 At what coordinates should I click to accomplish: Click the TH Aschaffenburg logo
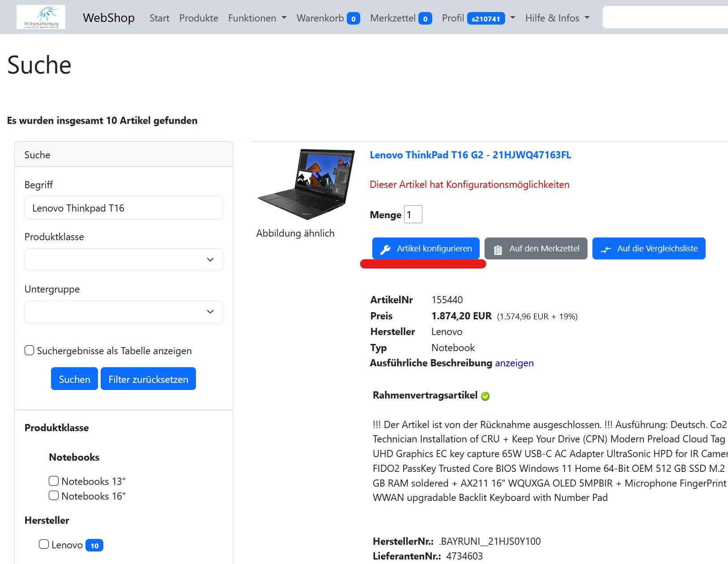(41, 17)
